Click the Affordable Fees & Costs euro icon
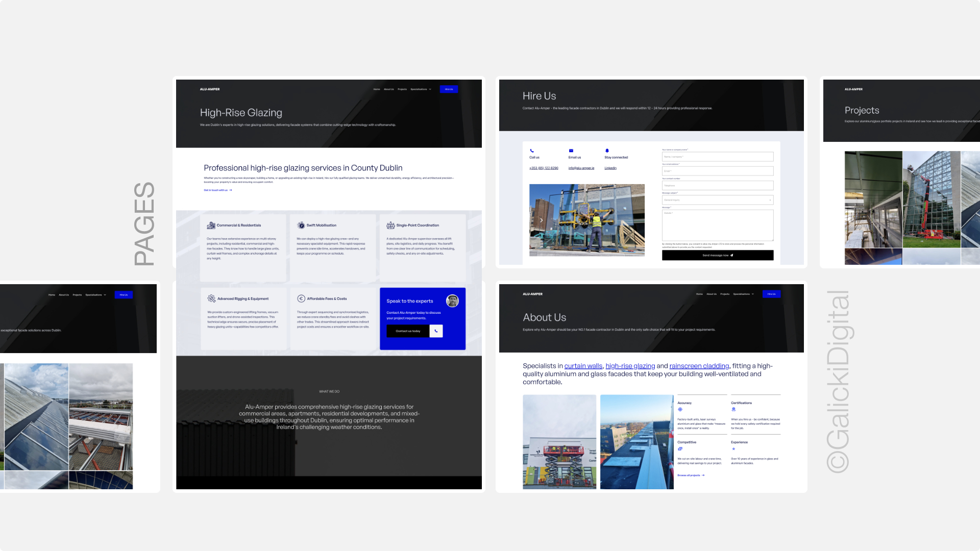The image size is (980, 551). [301, 298]
